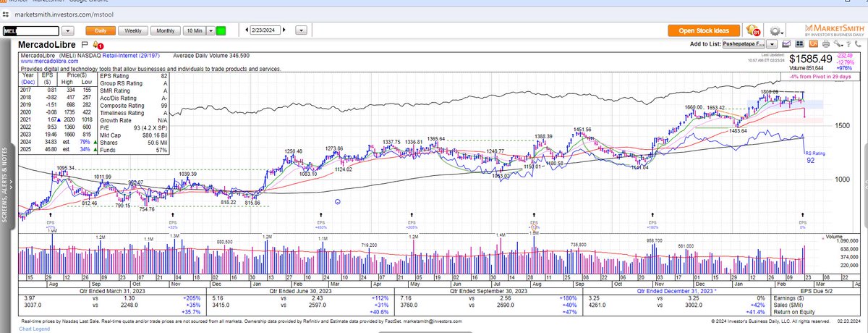Select the Pushepatapa F... list box
The image size is (868, 333).
(744, 44)
